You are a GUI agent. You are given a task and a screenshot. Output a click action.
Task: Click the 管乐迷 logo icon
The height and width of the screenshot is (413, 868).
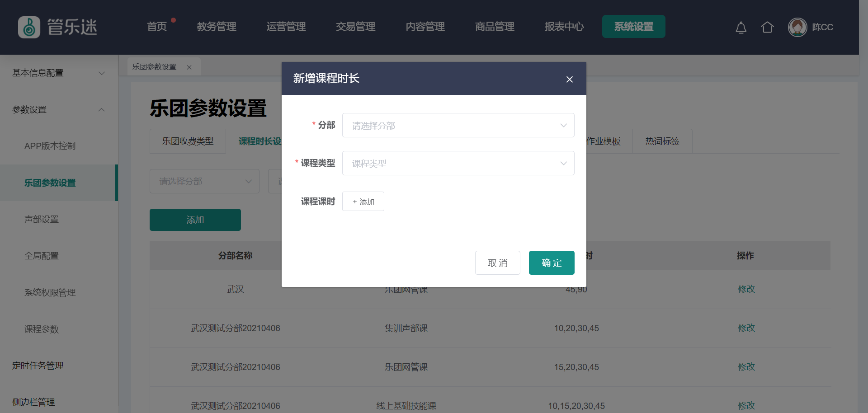click(29, 27)
